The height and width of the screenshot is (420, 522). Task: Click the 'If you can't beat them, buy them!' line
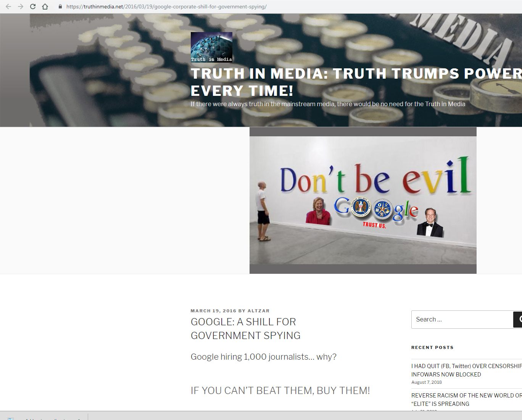tap(280, 391)
